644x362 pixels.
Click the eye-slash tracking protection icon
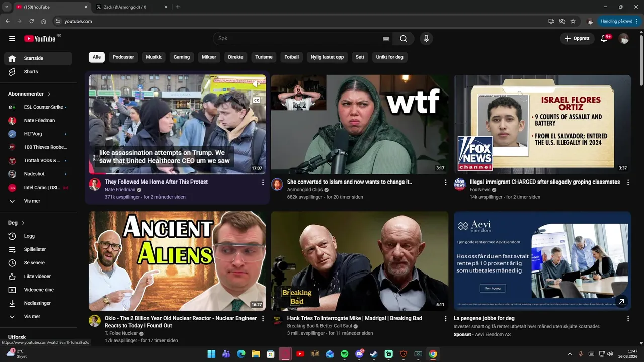(562, 21)
